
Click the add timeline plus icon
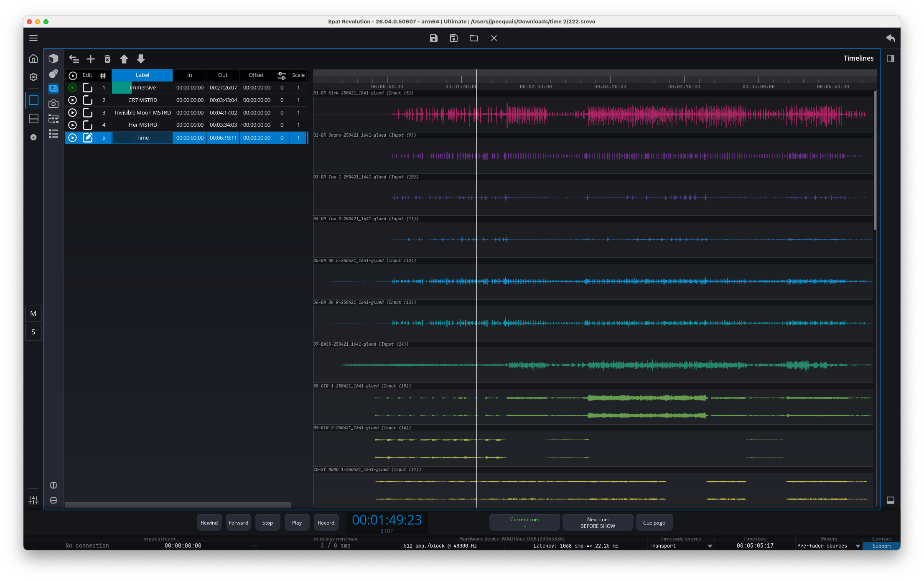tap(91, 59)
